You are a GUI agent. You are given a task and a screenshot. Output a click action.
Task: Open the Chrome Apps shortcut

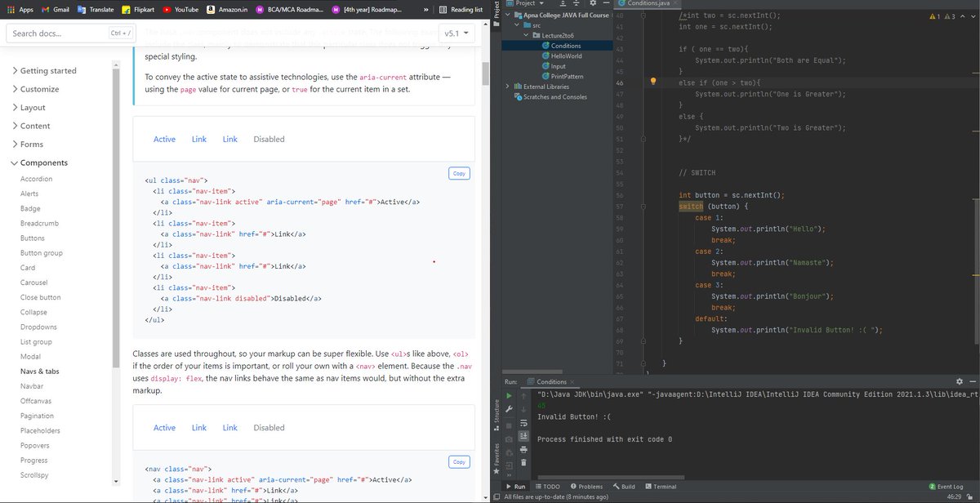point(20,9)
